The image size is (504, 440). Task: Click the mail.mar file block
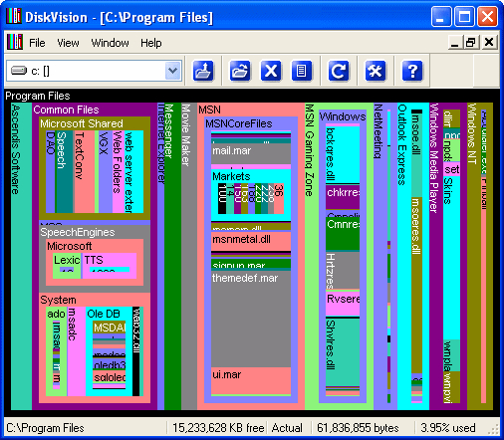point(251,153)
